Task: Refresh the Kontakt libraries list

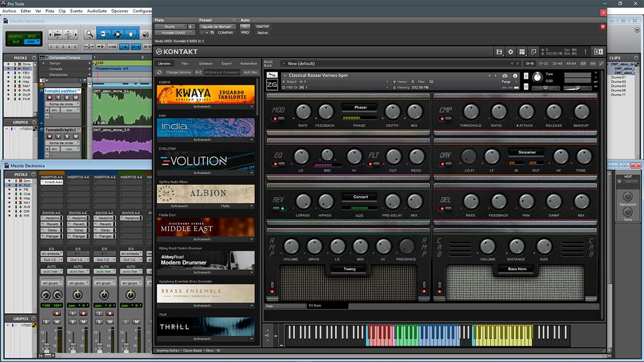Action: point(159,72)
